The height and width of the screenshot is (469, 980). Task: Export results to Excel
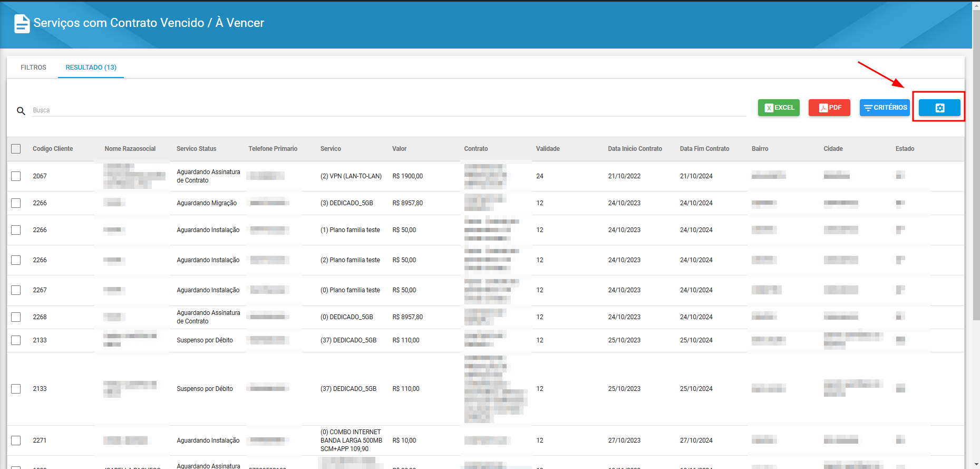tap(779, 108)
